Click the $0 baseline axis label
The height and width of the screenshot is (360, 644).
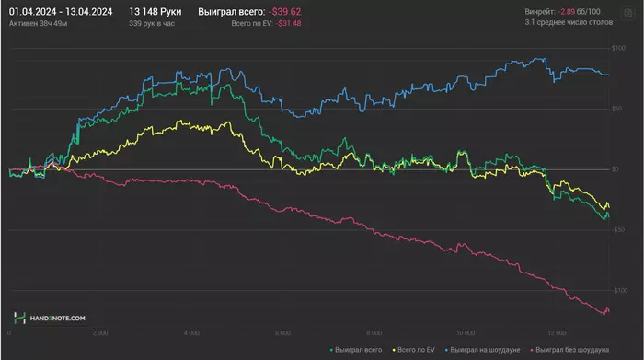coord(615,169)
